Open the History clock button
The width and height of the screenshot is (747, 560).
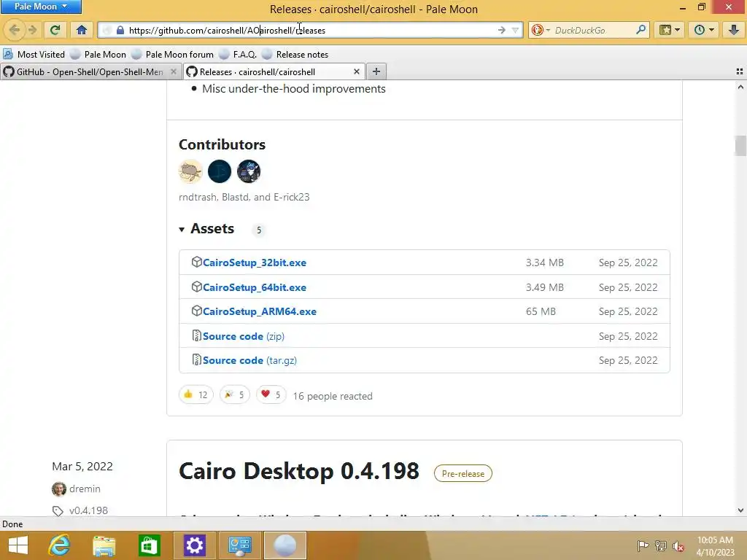704,30
